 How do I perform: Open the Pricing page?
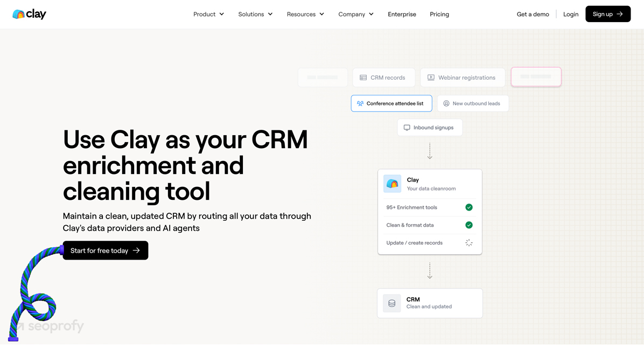pyautogui.click(x=439, y=14)
